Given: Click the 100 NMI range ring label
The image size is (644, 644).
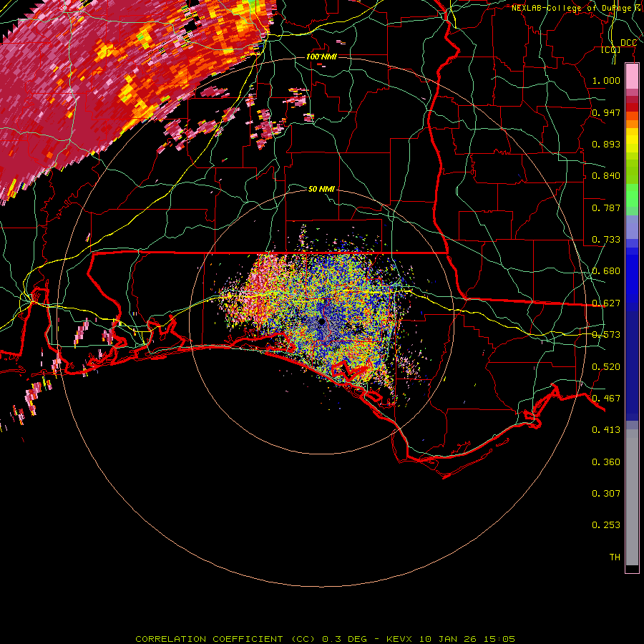Looking at the screenshot, I should point(321,57).
